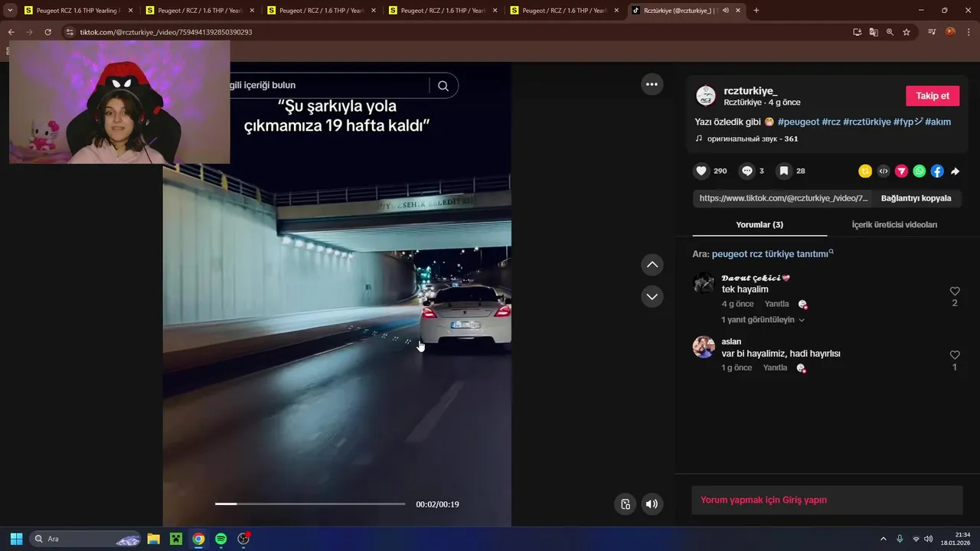Install app icon in address bar
The image size is (980, 551).
pyautogui.click(x=857, y=32)
